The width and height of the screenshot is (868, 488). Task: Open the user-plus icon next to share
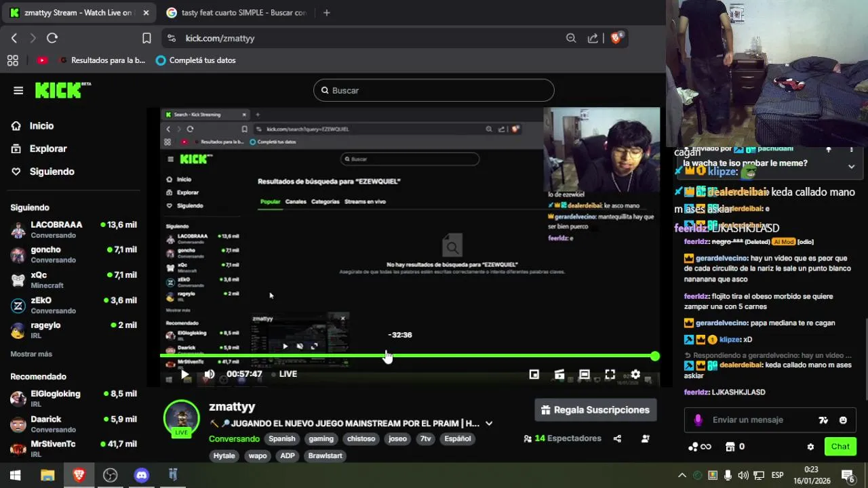(x=645, y=439)
